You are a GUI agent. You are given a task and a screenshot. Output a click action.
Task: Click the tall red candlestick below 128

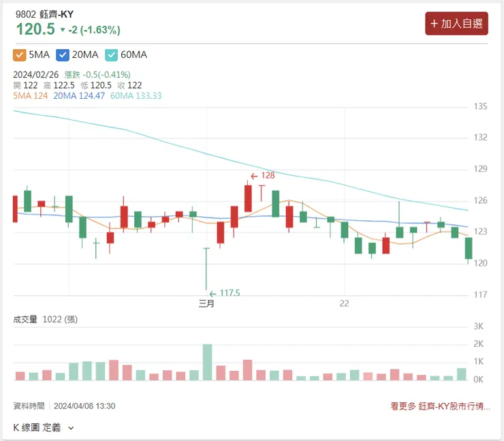[248, 198]
